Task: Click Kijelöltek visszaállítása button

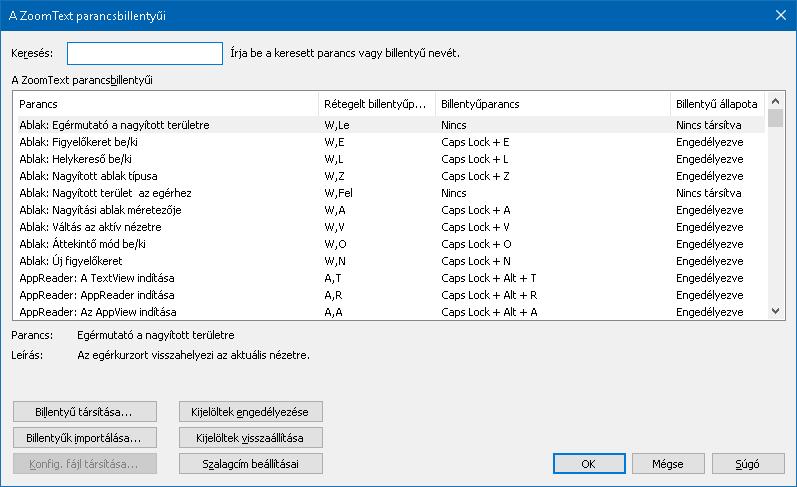Action: tap(251, 438)
